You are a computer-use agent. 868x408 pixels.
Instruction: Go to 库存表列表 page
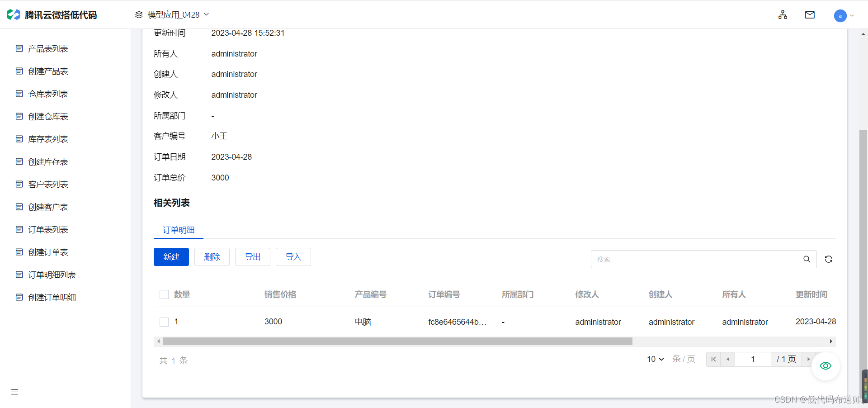[x=48, y=139]
